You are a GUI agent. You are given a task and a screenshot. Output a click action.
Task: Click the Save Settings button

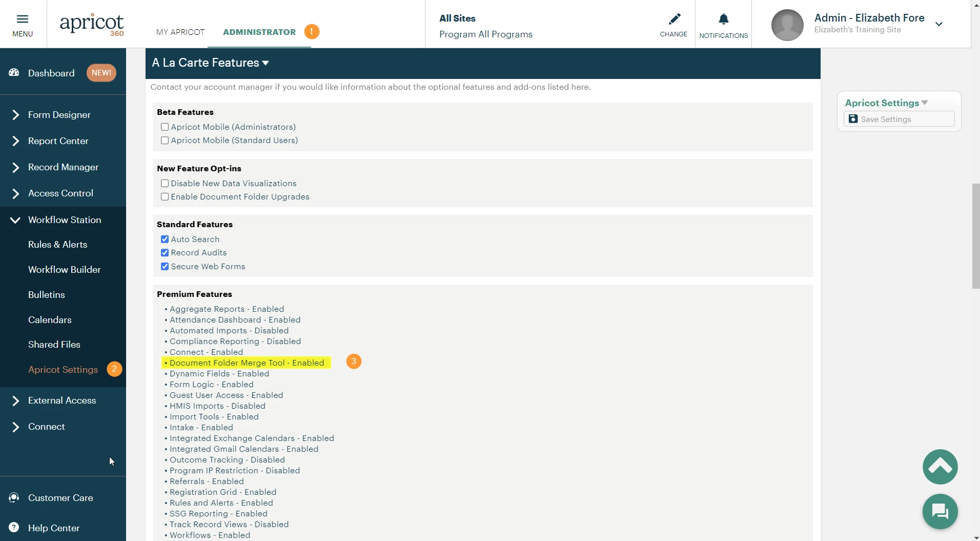click(x=899, y=119)
